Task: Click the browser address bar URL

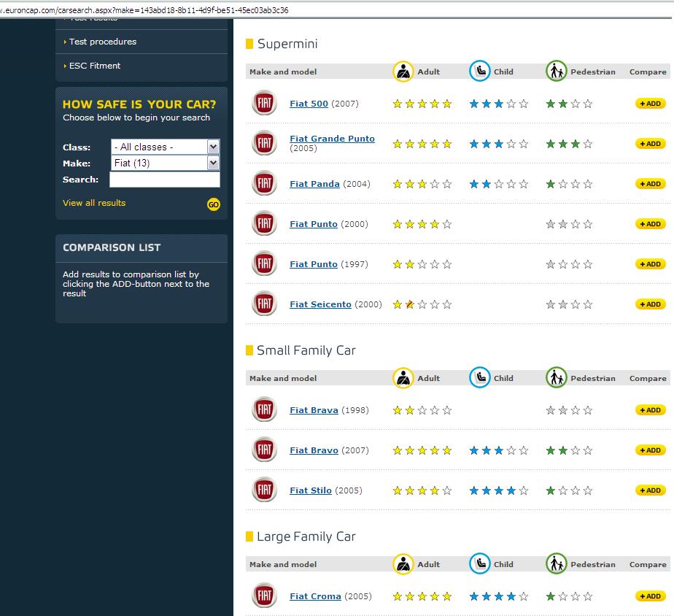Action: pyautogui.click(x=146, y=10)
